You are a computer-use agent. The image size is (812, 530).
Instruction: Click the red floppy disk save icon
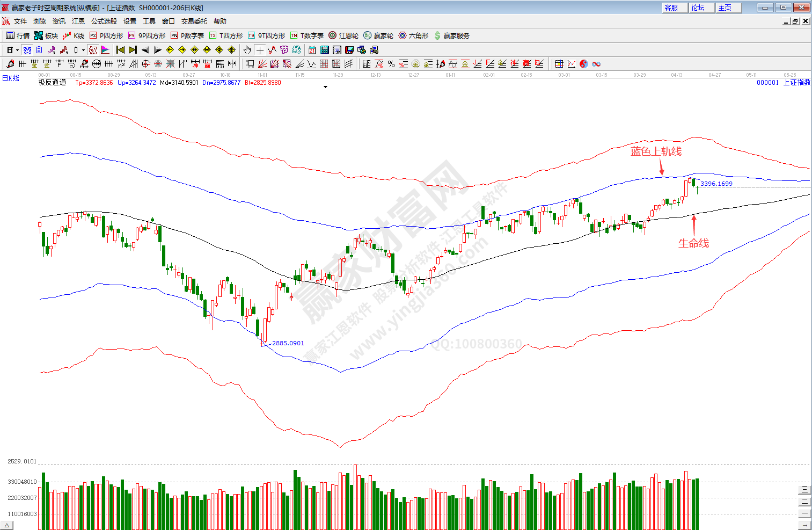tap(349, 50)
